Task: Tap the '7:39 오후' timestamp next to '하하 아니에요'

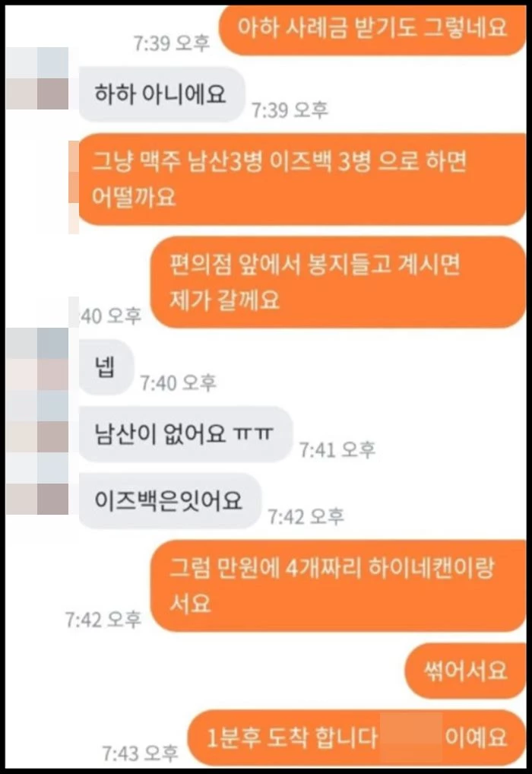Action: pyautogui.click(x=290, y=110)
